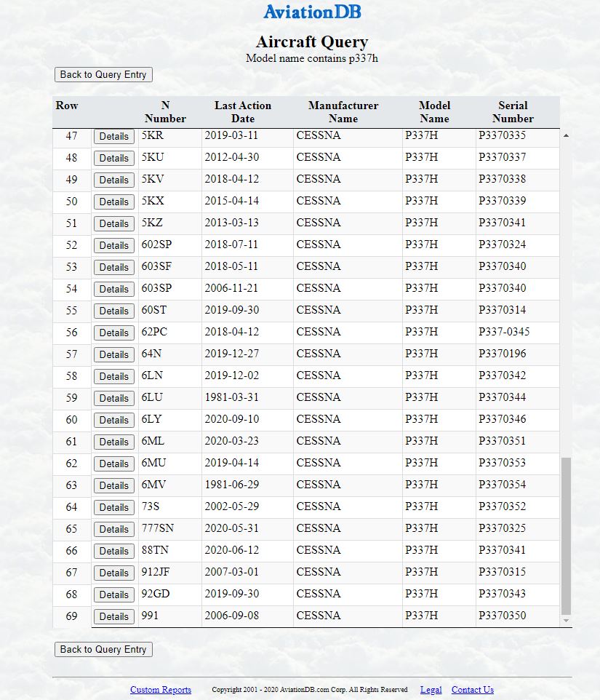Click the table scrollbar down arrow
Screen dimensions: 600x700
coord(566,621)
